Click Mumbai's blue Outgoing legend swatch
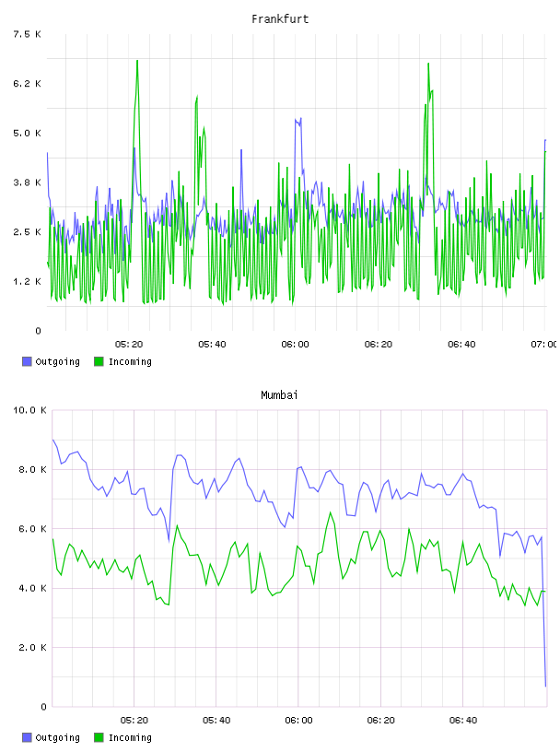This screenshot has height=752, width=560. click(x=27, y=737)
